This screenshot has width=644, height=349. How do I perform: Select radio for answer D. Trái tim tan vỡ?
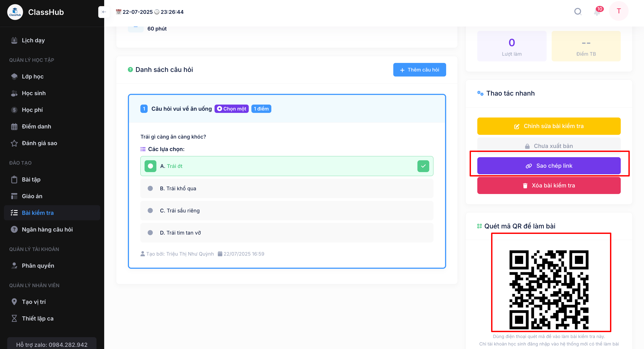click(x=150, y=233)
